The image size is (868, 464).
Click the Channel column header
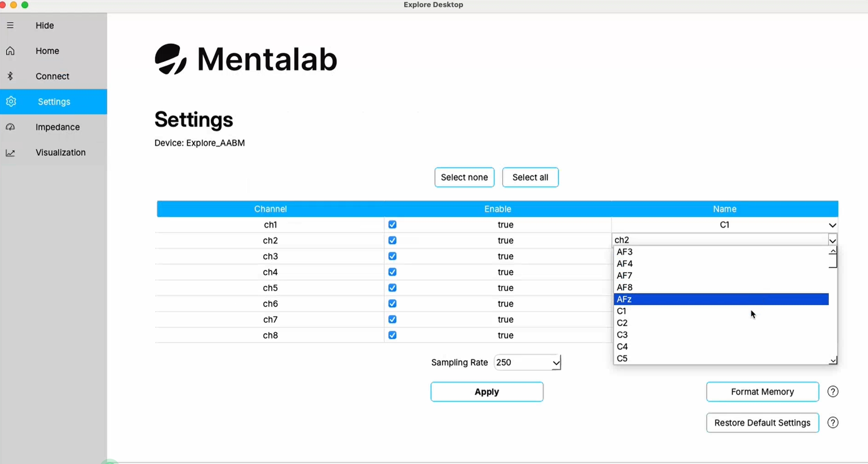270,209
